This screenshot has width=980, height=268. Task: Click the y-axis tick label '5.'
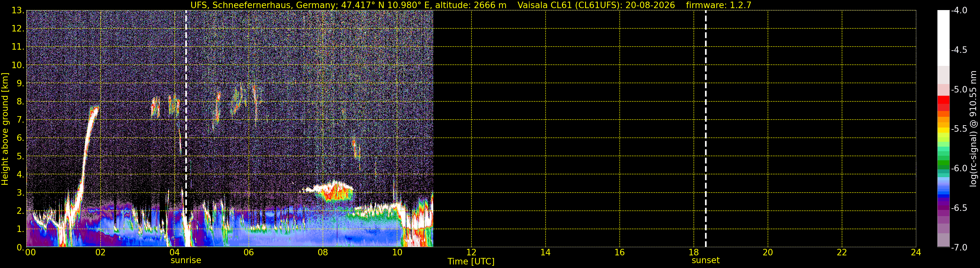20,156
